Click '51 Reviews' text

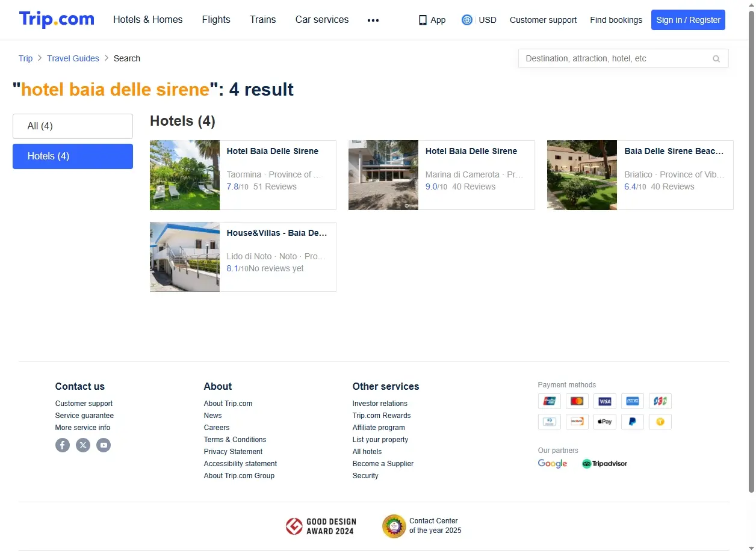275,186
